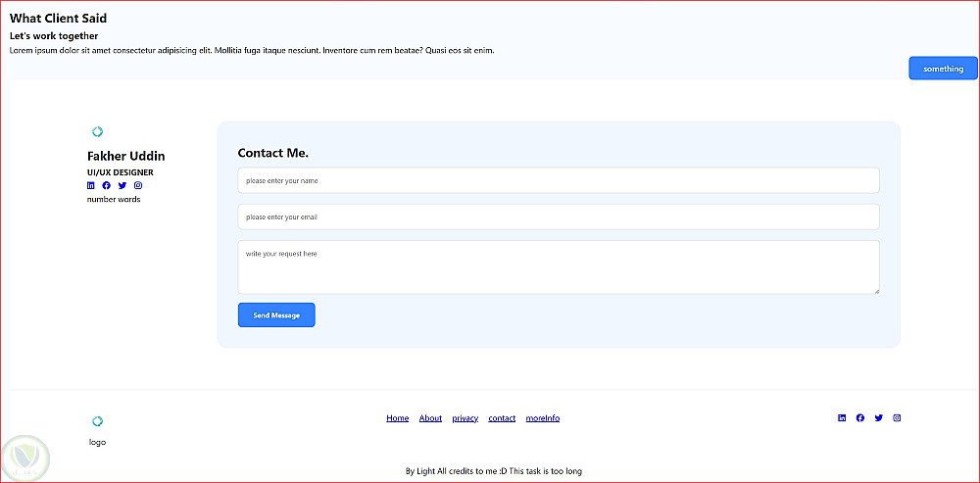
Task: Click LinkedIn icon under Fakher Uddin profile
Action: click(91, 185)
